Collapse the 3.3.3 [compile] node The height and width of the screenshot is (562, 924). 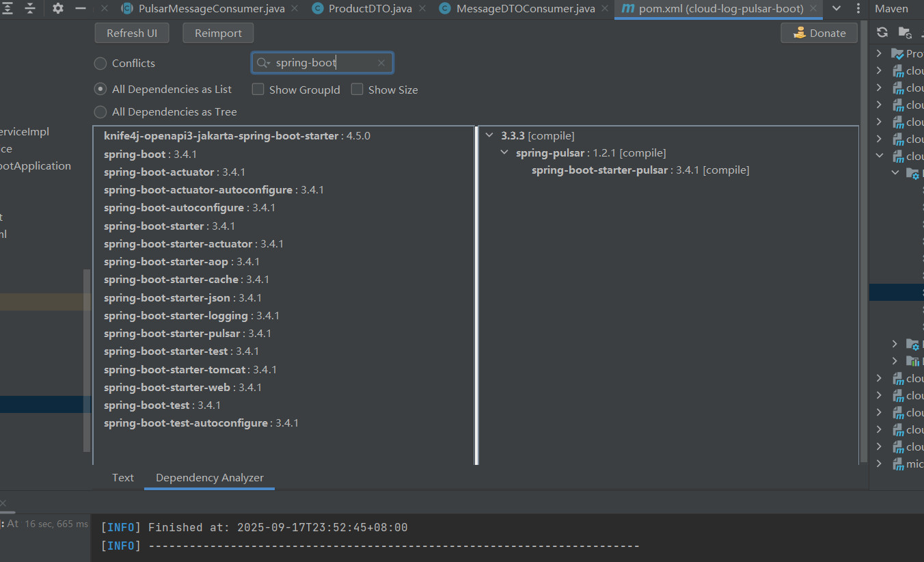(489, 136)
